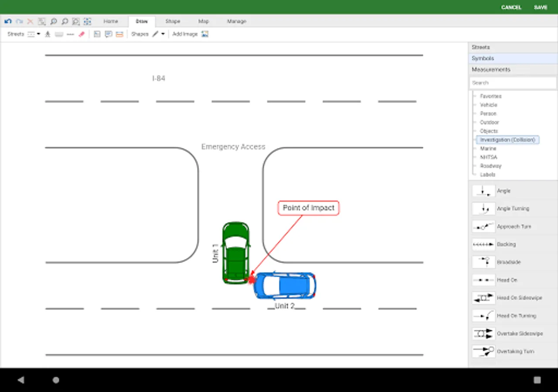558x392 pixels.
Task: Open the Map tab
Action: (204, 21)
